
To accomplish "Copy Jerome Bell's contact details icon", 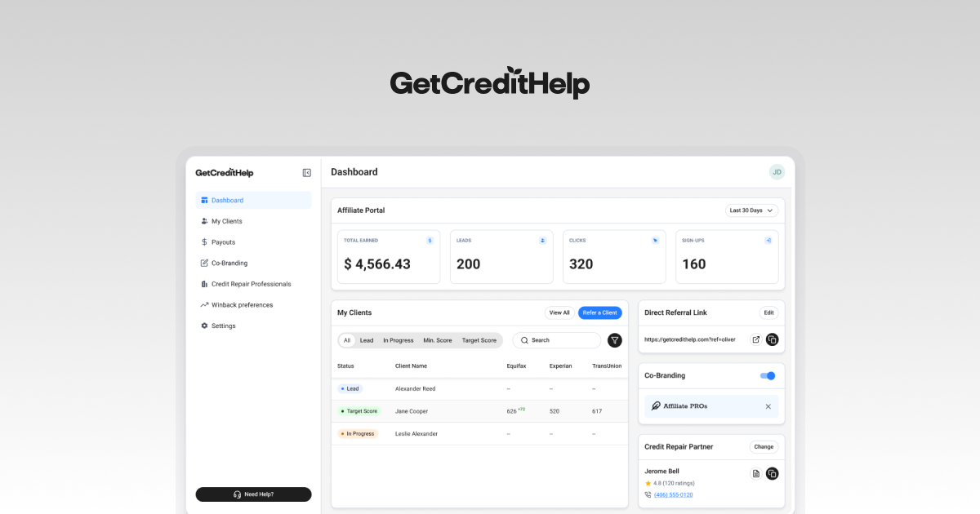I will point(773,473).
